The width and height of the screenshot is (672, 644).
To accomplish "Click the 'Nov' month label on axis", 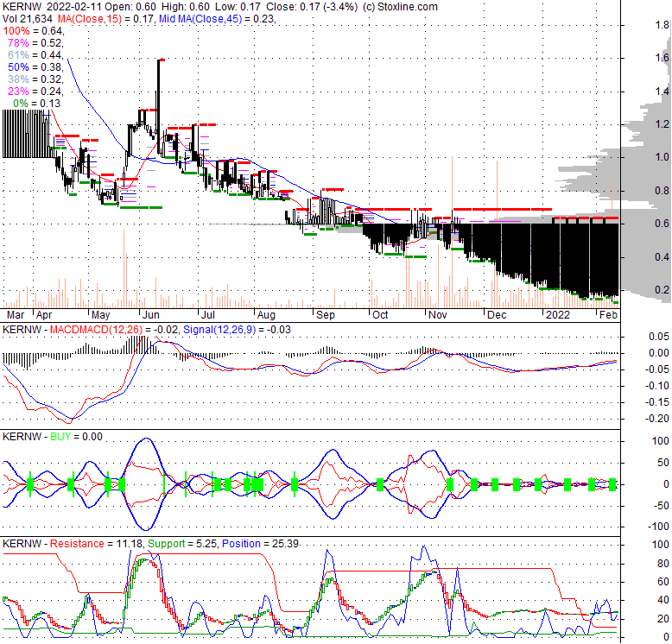I will [438, 315].
